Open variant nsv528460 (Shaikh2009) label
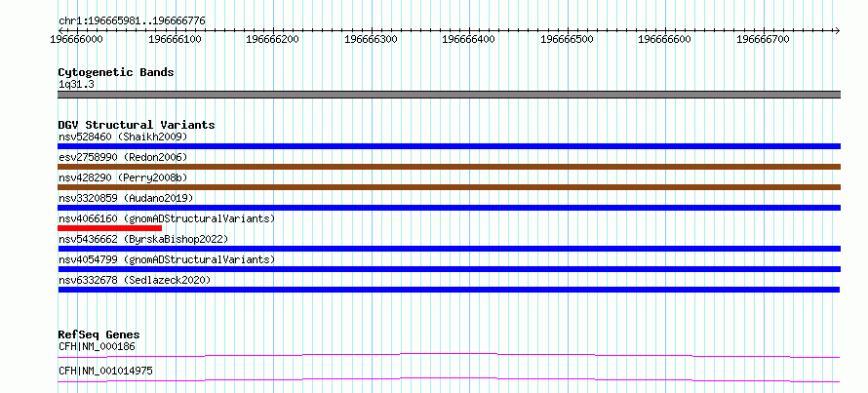This screenshot has height=393, width=868. [x=123, y=137]
